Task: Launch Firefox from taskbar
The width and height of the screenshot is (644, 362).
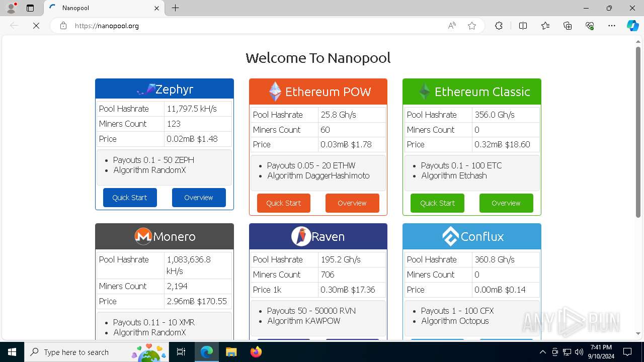Action: tap(256, 352)
